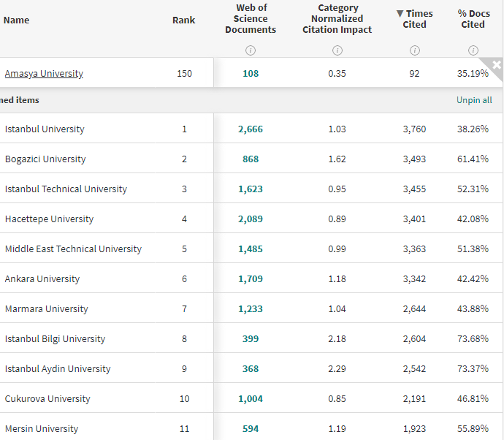The image size is (504, 440).
Task: Sort by Times Cited column header
Action: click(x=414, y=19)
